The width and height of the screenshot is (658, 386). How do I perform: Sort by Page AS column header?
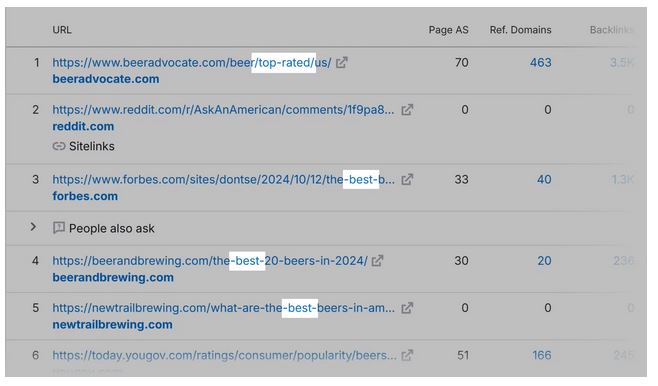(x=448, y=30)
